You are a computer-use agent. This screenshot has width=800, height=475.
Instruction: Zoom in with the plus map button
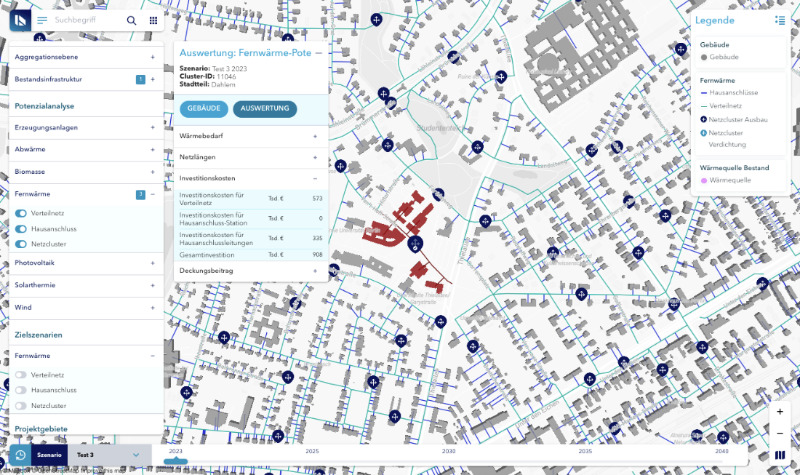click(x=780, y=411)
